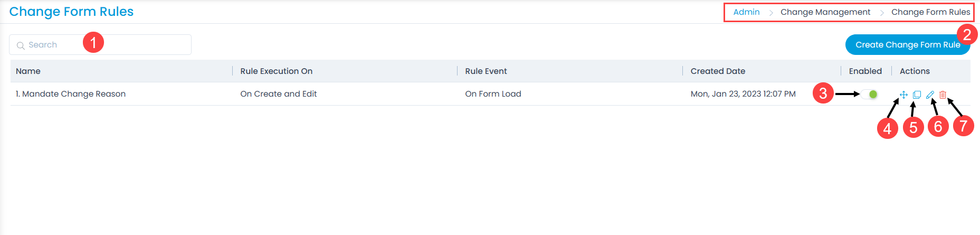Click the Change Form Rules page title

pyautogui.click(x=71, y=12)
